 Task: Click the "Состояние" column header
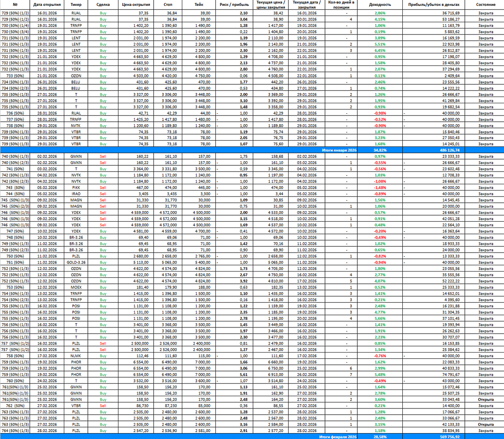(486, 5)
